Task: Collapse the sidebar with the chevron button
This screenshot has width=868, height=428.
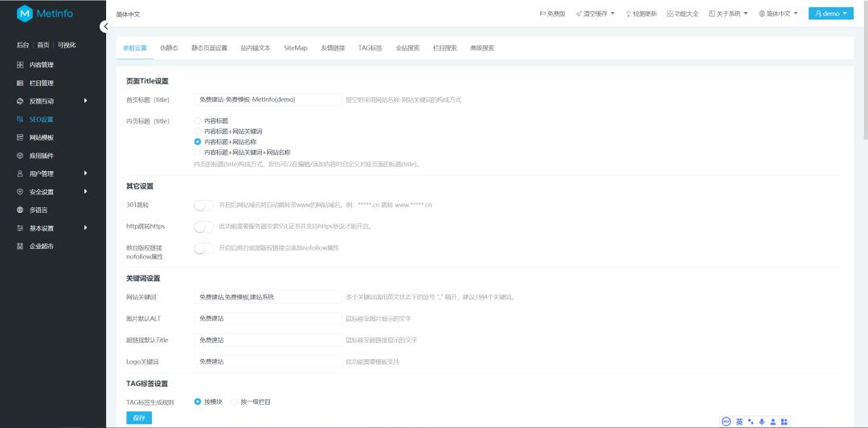Action: point(106,26)
